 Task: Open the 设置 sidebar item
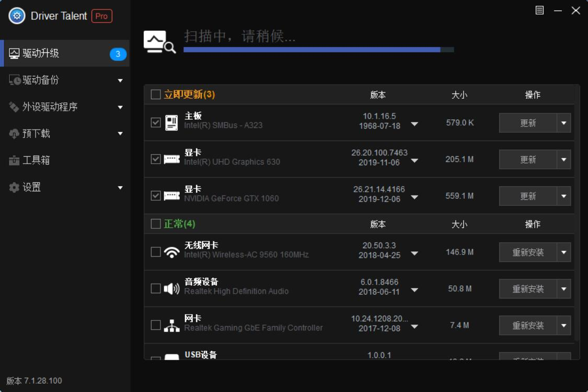[x=64, y=187]
